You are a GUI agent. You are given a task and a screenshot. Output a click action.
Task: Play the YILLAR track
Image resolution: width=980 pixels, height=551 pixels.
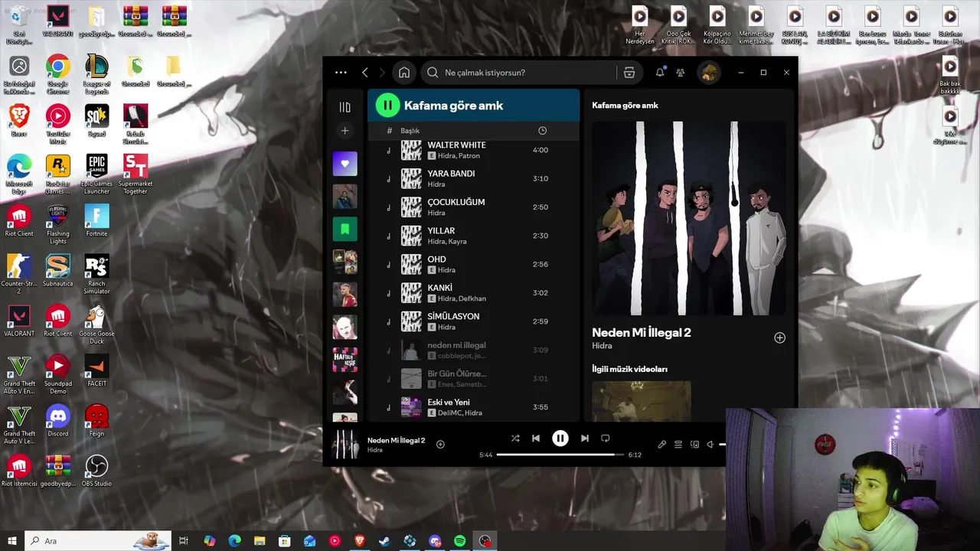[x=473, y=236]
